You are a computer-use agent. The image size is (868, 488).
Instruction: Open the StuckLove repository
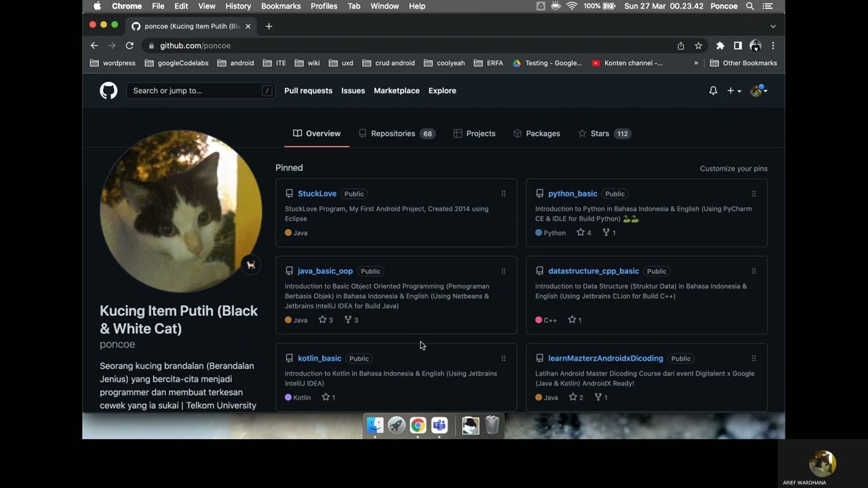pos(317,194)
